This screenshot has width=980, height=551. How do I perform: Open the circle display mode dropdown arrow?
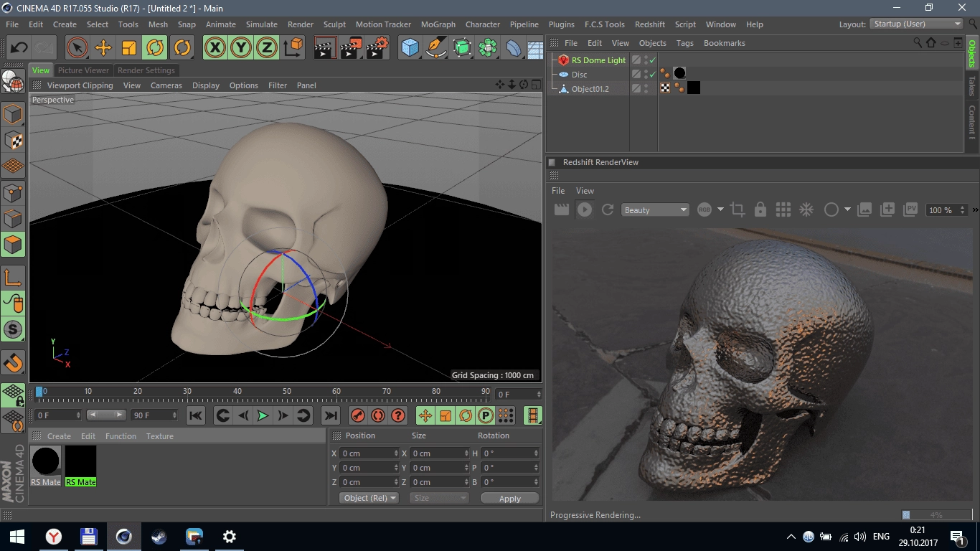click(x=847, y=209)
